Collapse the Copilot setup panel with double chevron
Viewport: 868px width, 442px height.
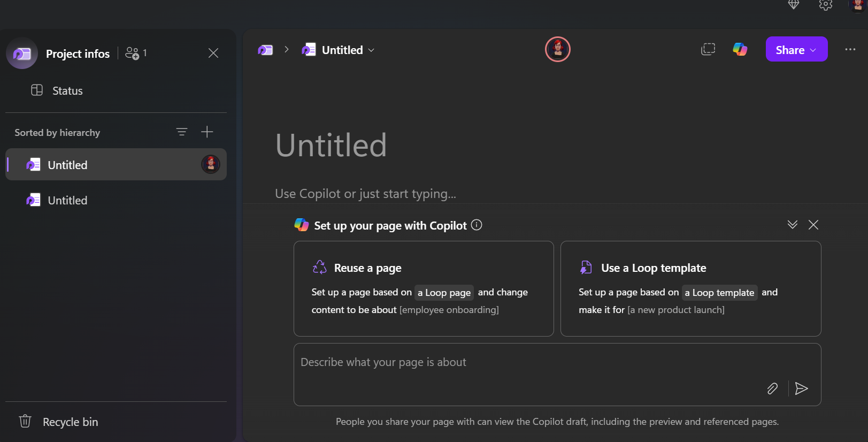[793, 225]
